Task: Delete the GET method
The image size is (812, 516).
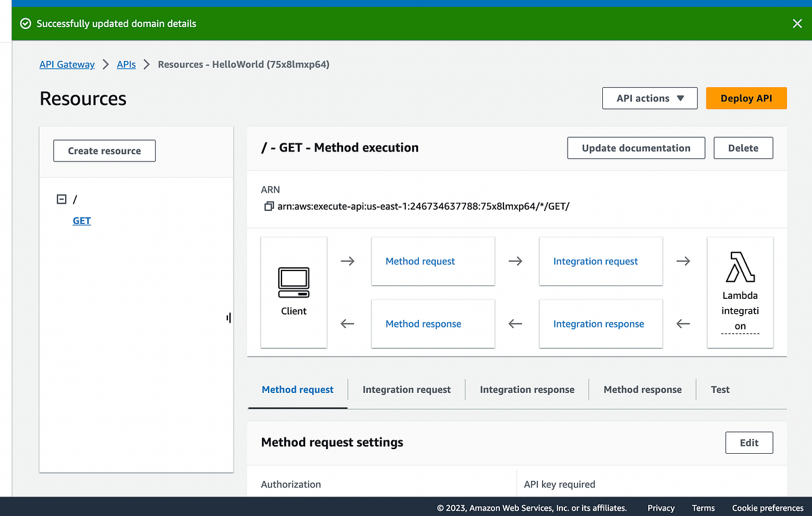Action: click(743, 147)
